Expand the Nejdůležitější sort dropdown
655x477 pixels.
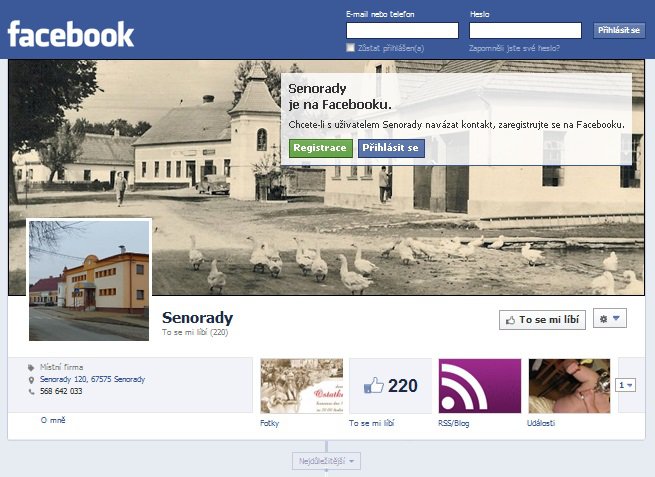pos(326,461)
